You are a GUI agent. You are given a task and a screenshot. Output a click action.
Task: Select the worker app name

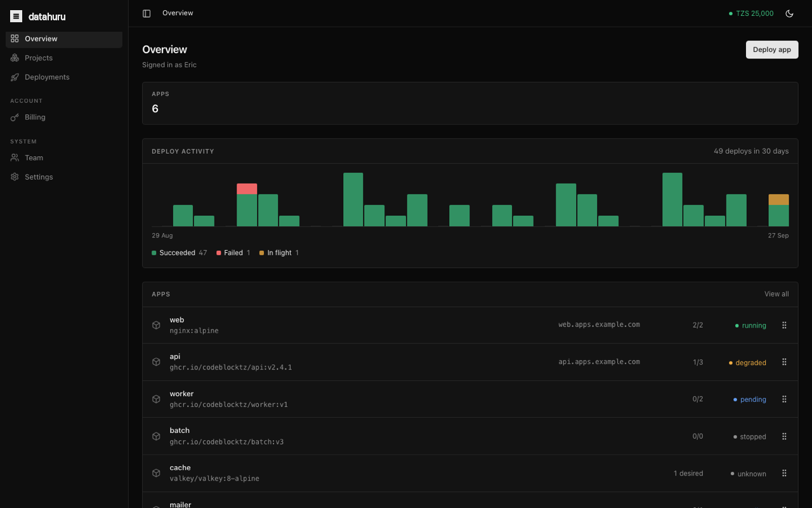[x=181, y=394]
